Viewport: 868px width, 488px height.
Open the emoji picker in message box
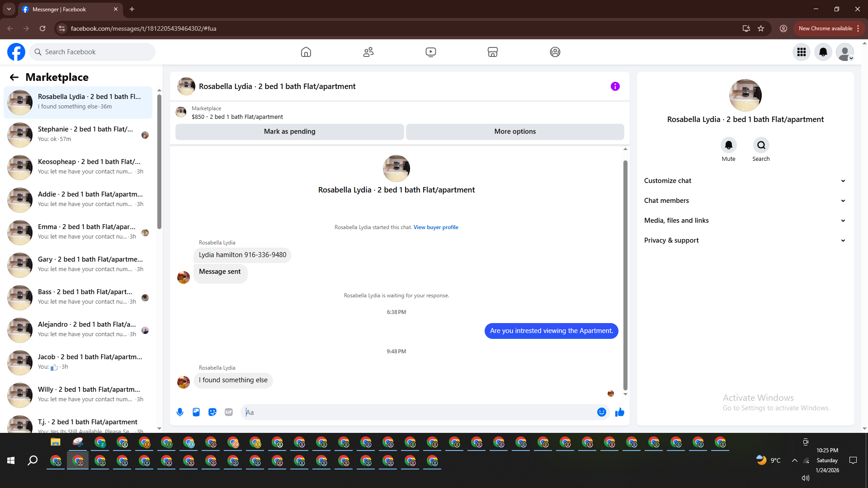[601, 412]
